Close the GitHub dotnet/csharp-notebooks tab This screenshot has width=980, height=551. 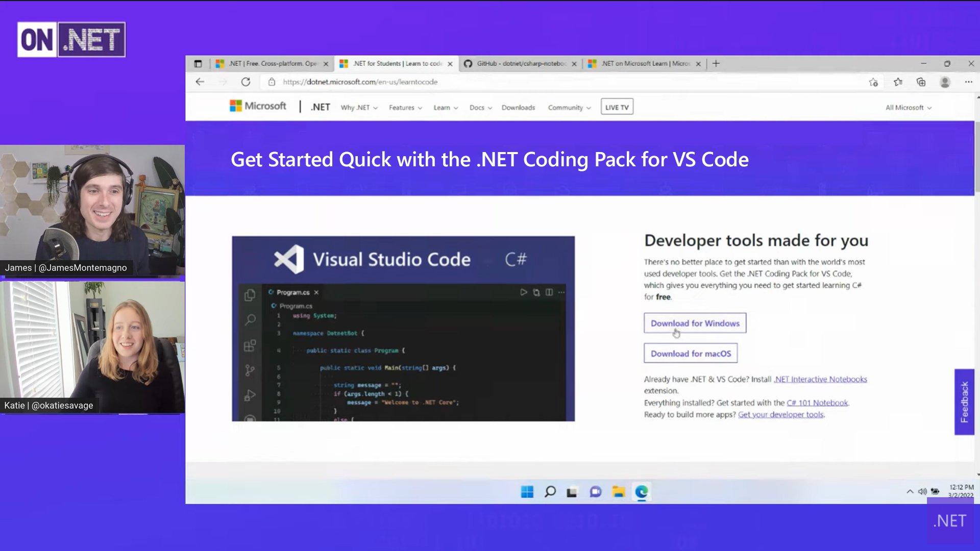point(574,64)
